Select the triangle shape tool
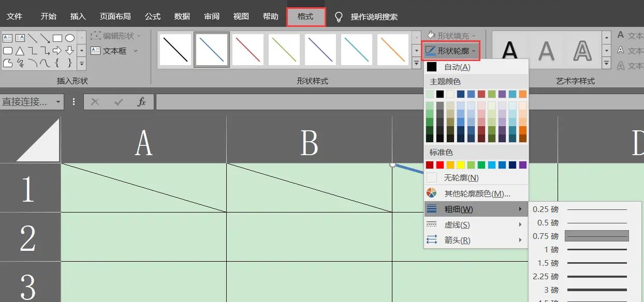 tap(20, 51)
